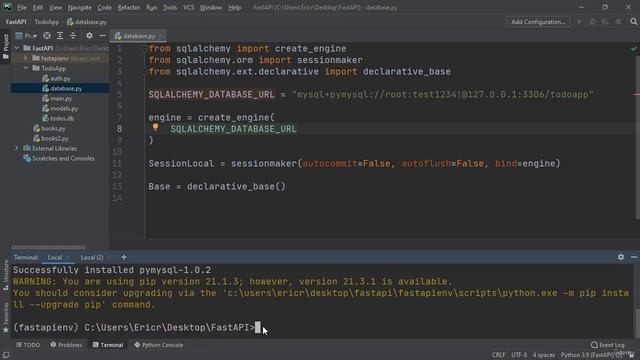Click fold marker beside line 1 import
Viewport: 640px width, 360px height.
click(144, 49)
